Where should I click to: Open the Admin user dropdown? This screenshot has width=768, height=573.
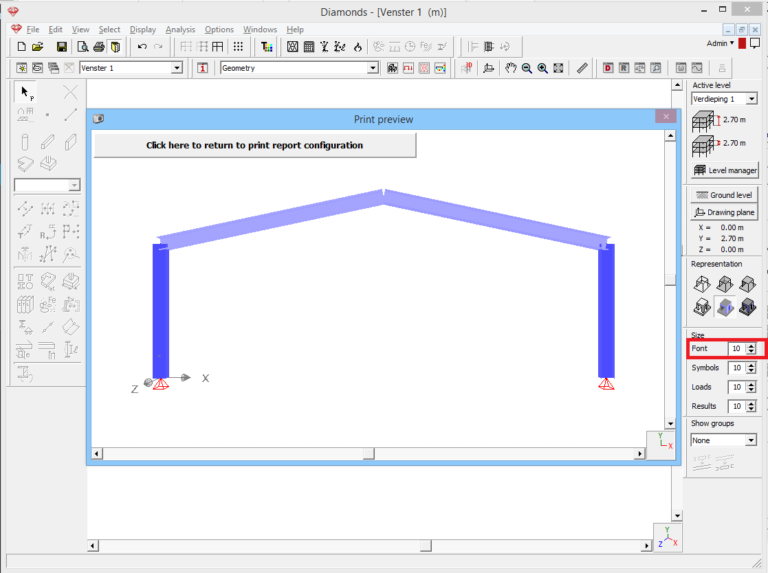click(x=720, y=43)
